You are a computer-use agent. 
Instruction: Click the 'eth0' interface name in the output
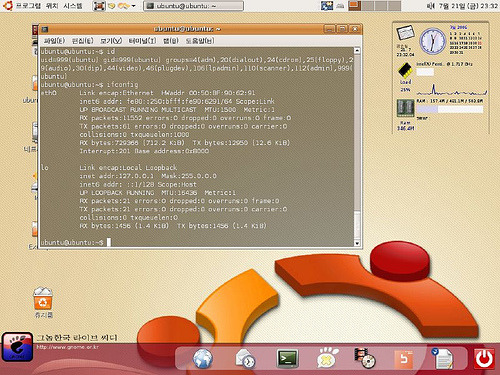[x=49, y=93]
